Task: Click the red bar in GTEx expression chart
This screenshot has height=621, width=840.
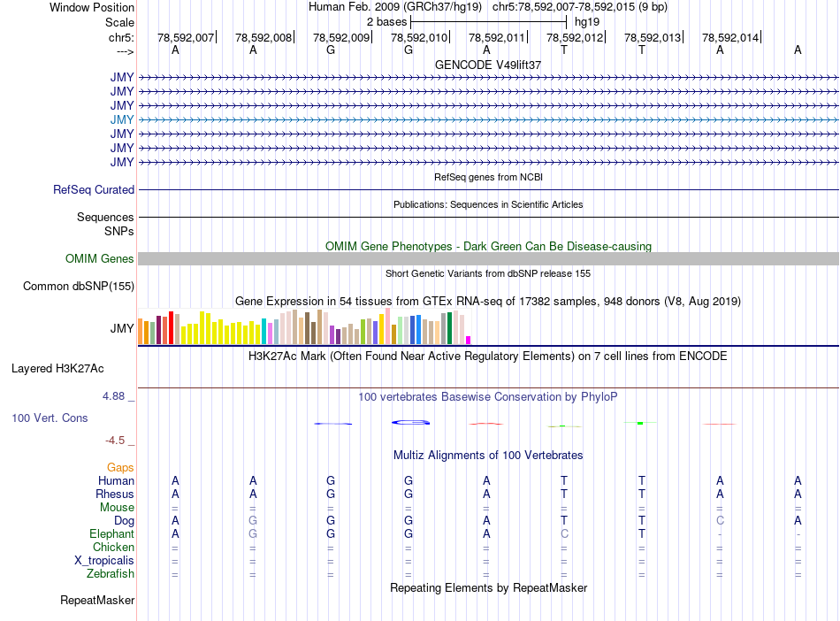Action: coord(171,328)
